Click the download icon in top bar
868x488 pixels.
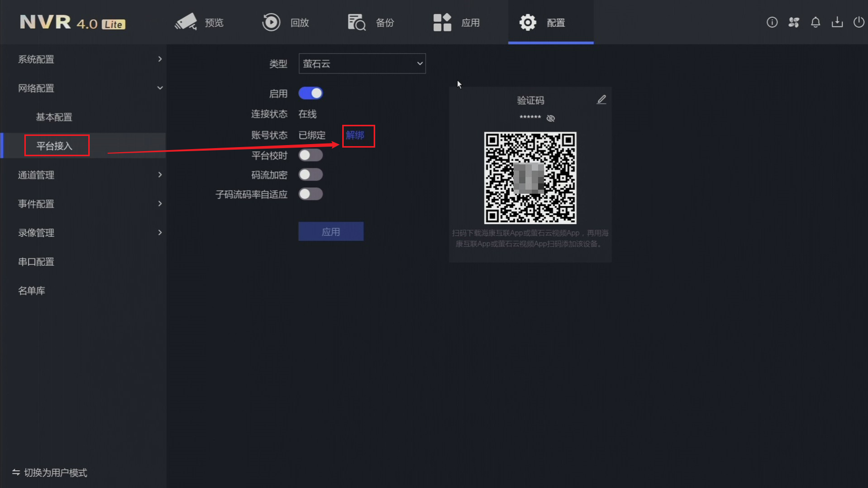point(837,22)
